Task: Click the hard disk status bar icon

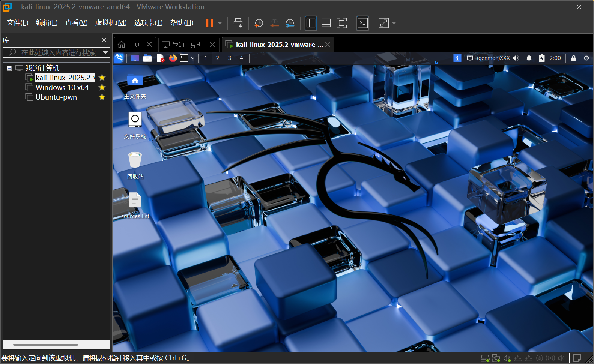Action: tap(485, 358)
